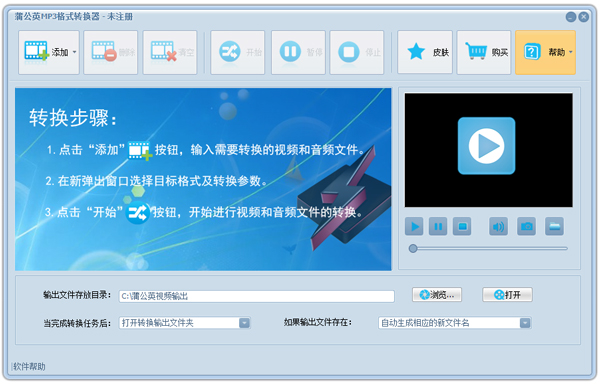Click the 浏览... (Browse) button
600x384 pixels.
point(437,295)
